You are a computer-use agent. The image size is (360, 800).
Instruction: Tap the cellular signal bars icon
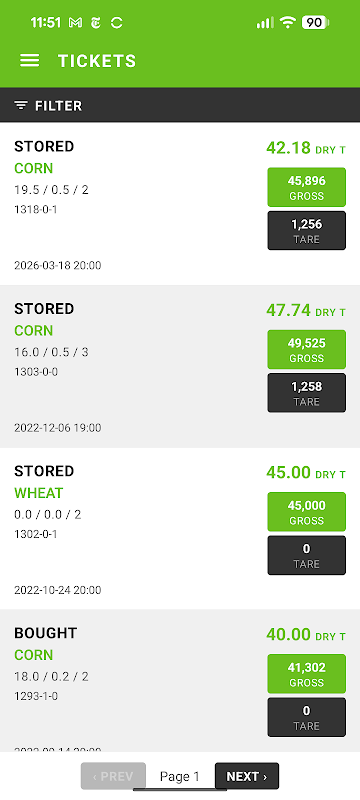click(x=265, y=22)
